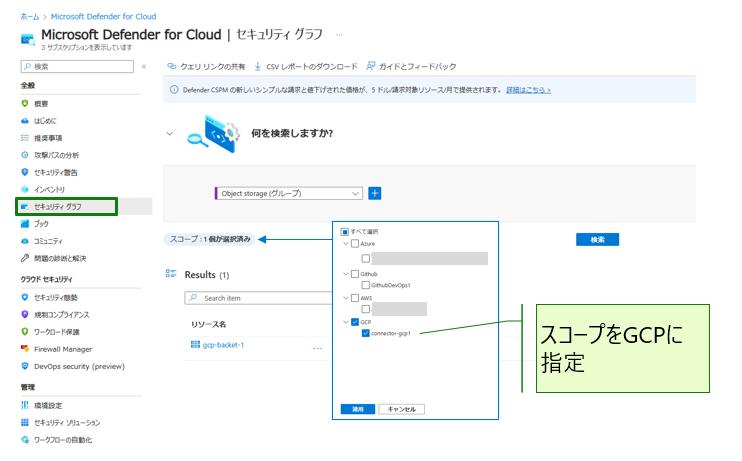Click the Firewall Manager icon
Screen dimensions: 742x461
[25, 349]
